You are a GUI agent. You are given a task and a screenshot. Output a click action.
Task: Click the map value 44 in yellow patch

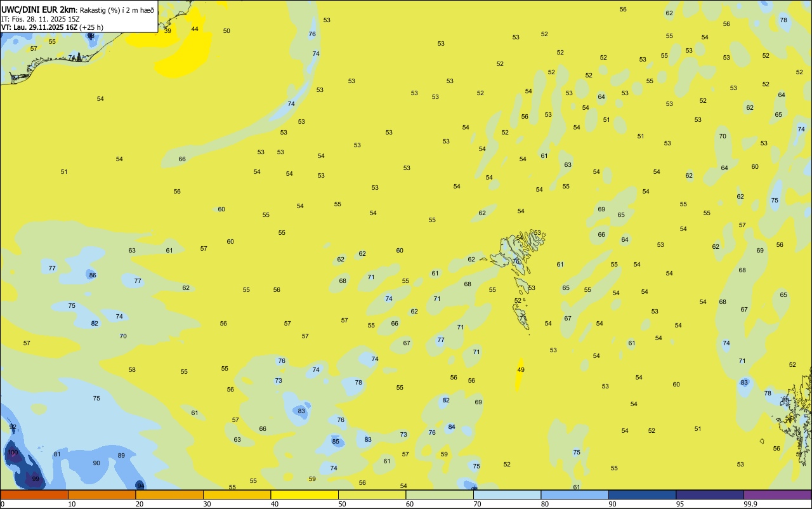pyautogui.click(x=195, y=29)
